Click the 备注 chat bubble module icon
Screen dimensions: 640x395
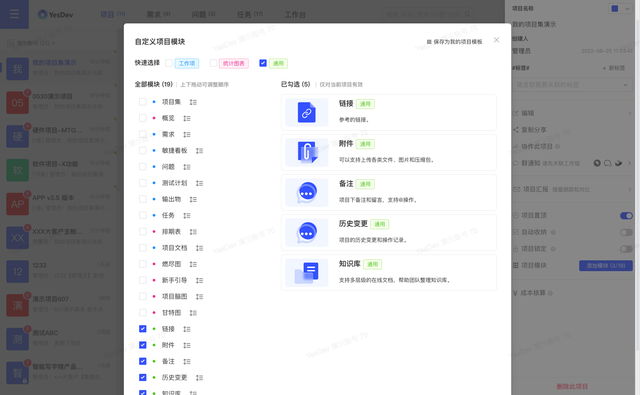click(307, 192)
